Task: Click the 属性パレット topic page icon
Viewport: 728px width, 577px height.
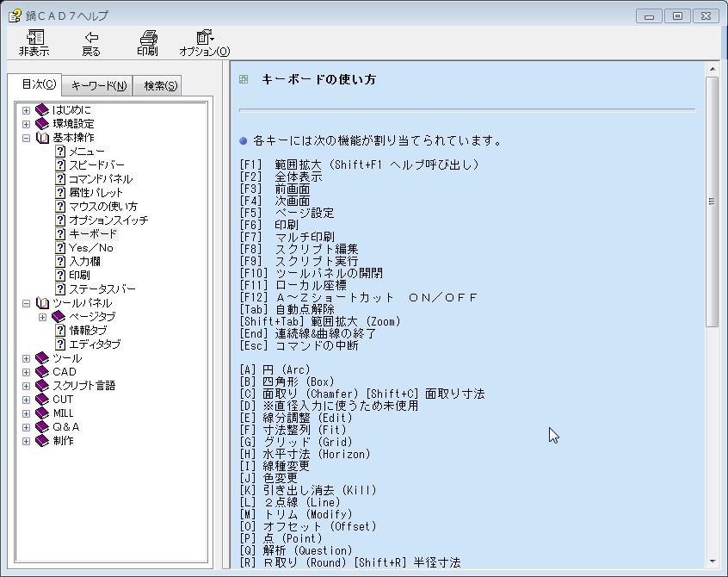Action: click(x=60, y=192)
